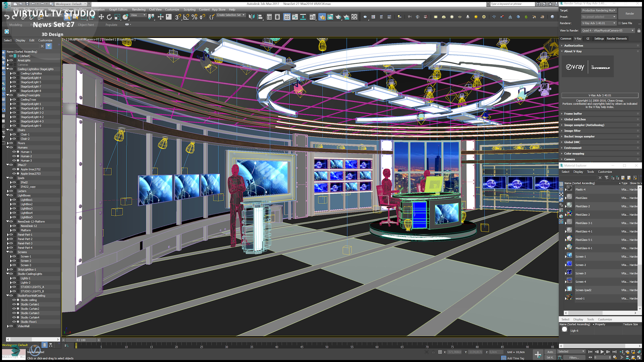Click the Set Key plus icon
644x362 pixels.
[x=538, y=355]
